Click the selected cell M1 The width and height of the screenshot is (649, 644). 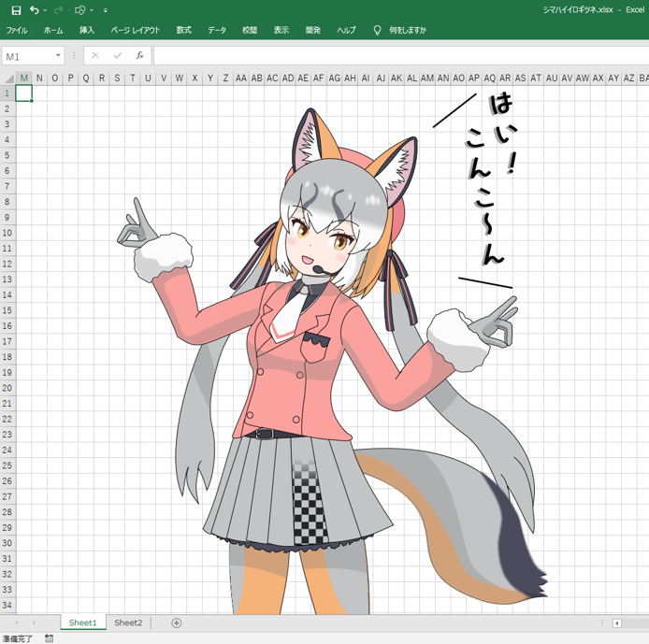[x=24, y=93]
